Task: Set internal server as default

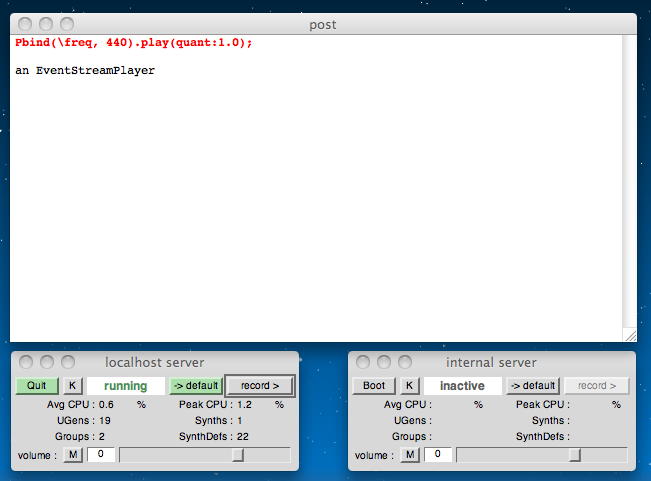Action: (x=533, y=386)
